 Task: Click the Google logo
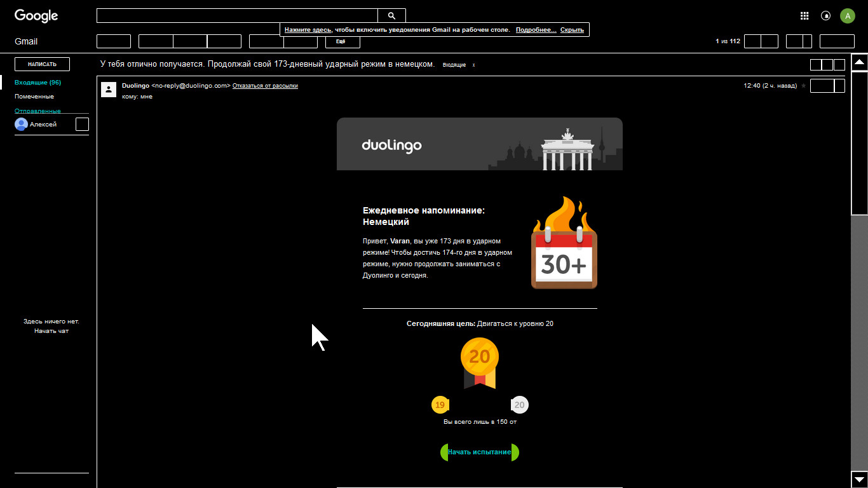pos(36,16)
